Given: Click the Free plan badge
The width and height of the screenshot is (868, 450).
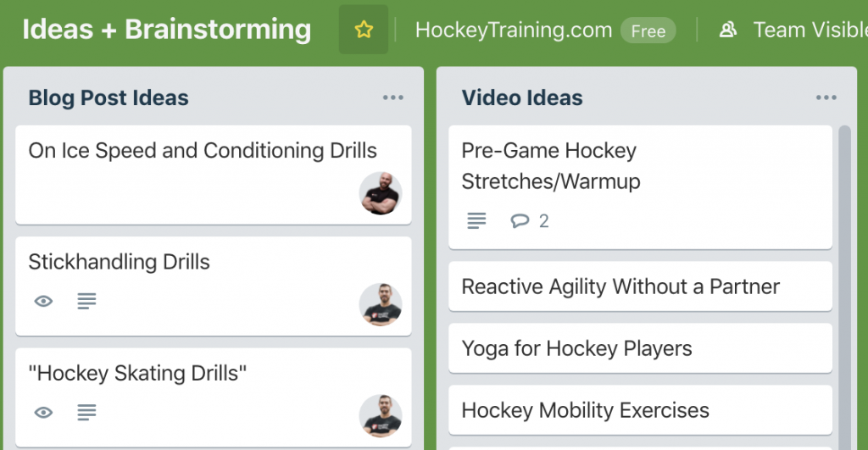Looking at the screenshot, I should [x=648, y=31].
